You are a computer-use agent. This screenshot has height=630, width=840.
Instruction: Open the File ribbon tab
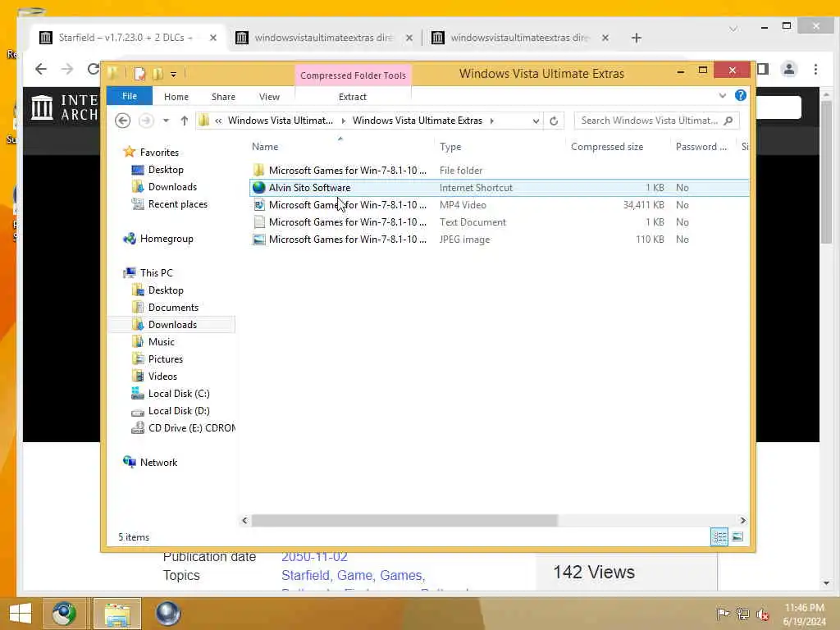click(x=129, y=97)
